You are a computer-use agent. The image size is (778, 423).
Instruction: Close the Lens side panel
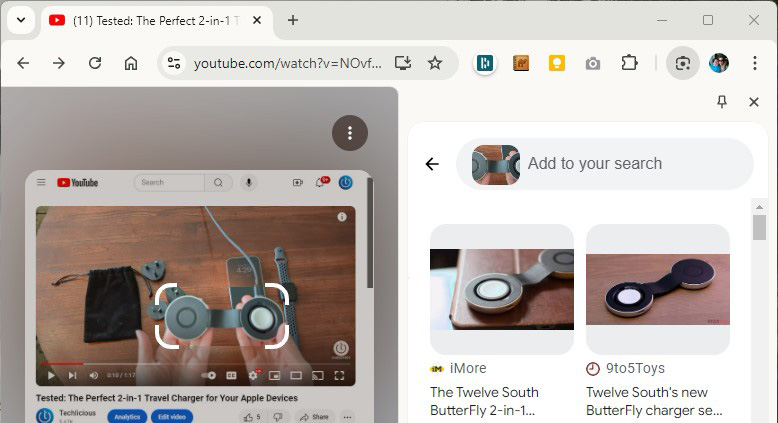[x=754, y=102]
